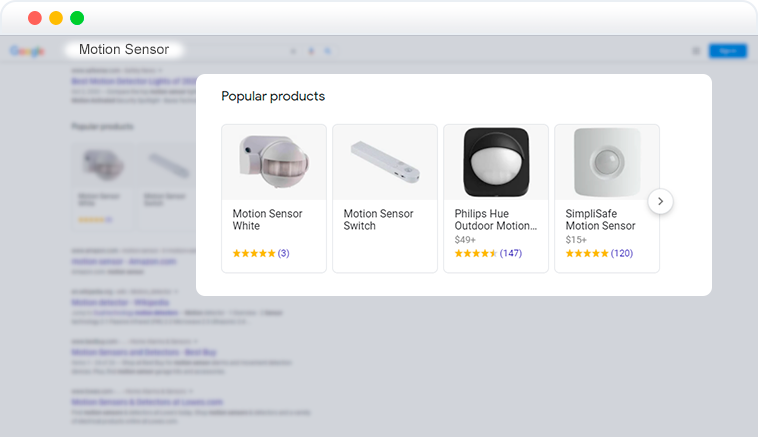
Task: Open the Philips Hue Outdoor Motion image
Action: [496, 162]
